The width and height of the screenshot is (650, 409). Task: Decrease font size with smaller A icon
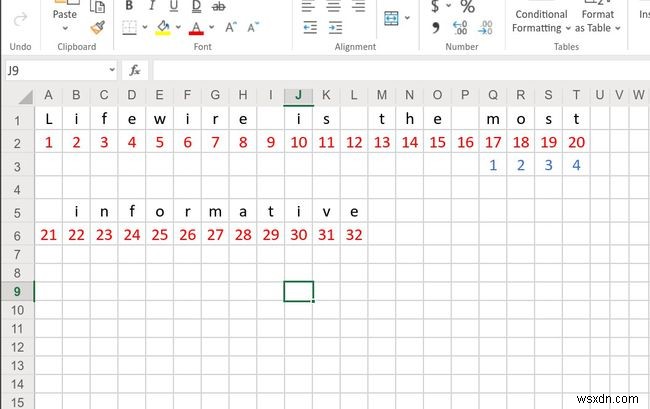tap(252, 27)
